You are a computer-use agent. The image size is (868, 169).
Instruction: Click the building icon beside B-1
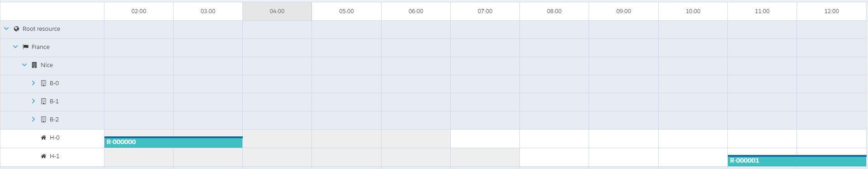coord(43,101)
